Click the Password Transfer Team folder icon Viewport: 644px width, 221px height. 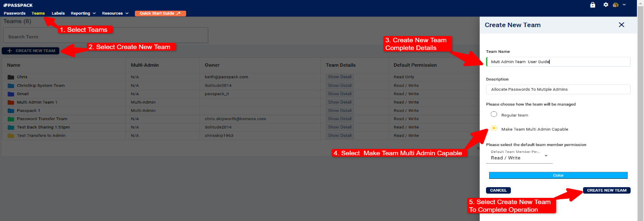click(11, 119)
